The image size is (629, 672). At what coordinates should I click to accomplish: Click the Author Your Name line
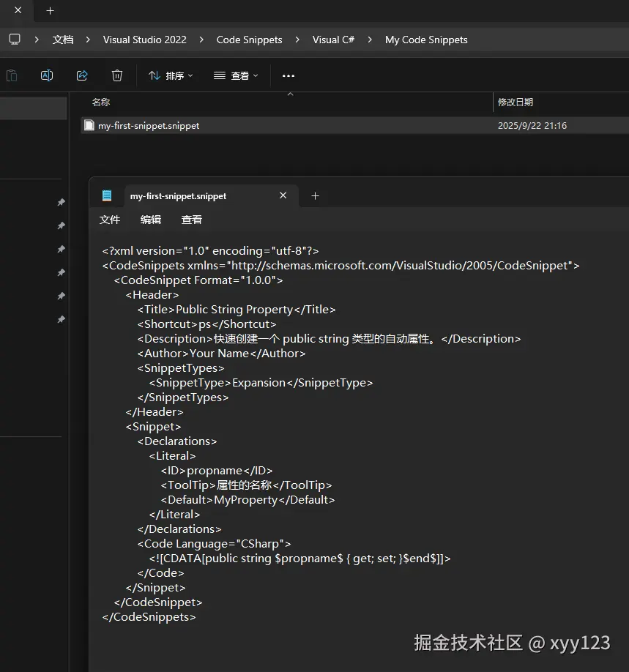[x=221, y=353]
